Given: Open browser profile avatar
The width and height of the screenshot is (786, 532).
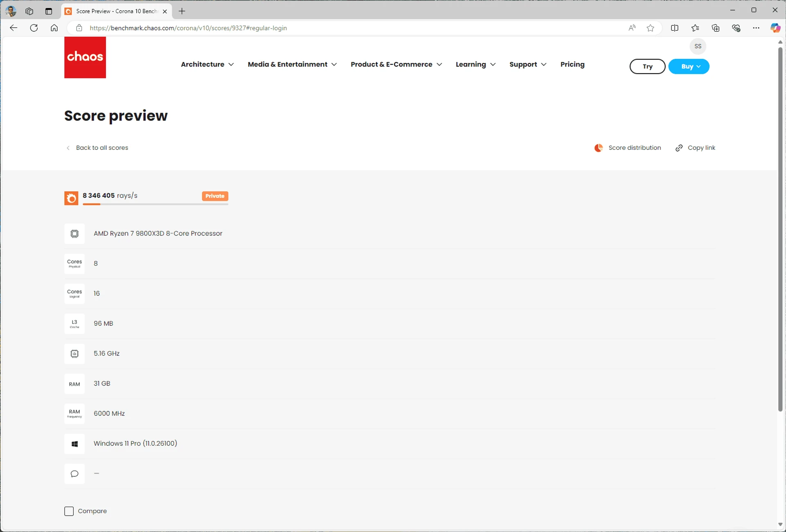Looking at the screenshot, I should [x=11, y=11].
